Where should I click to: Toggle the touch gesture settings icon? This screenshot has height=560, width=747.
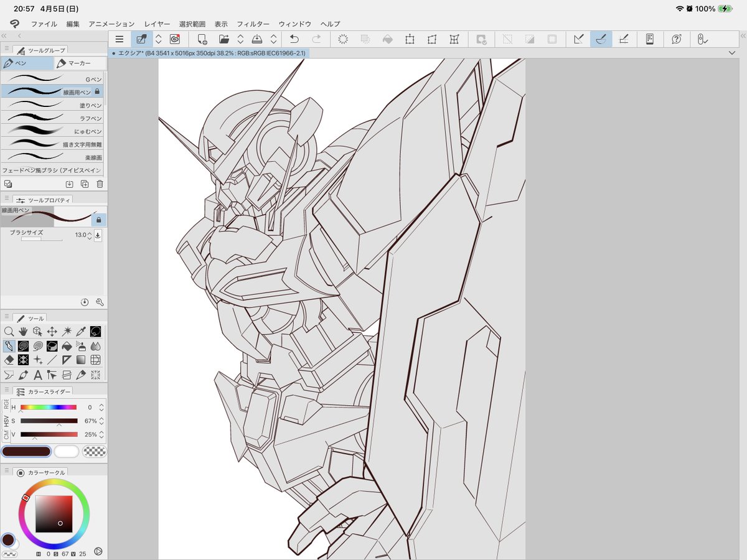(x=703, y=39)
